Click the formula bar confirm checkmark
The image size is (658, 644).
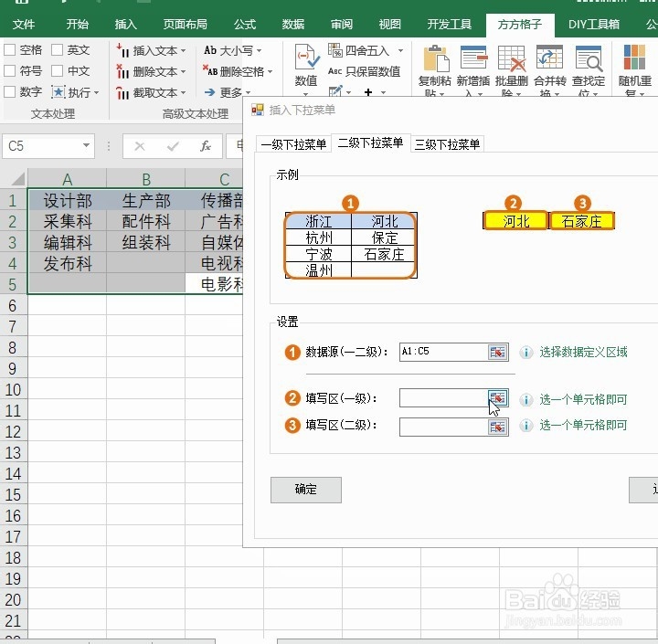tap(173, 146)
